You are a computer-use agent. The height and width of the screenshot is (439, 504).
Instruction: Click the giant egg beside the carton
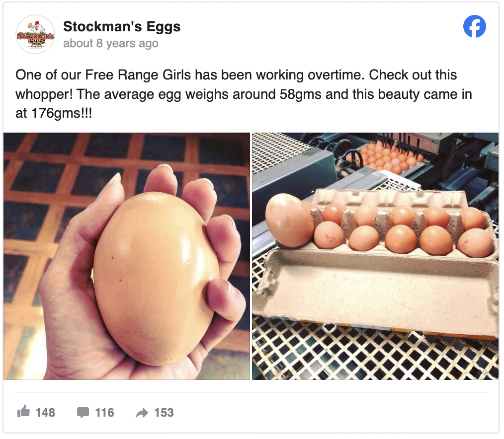[289, 219]
